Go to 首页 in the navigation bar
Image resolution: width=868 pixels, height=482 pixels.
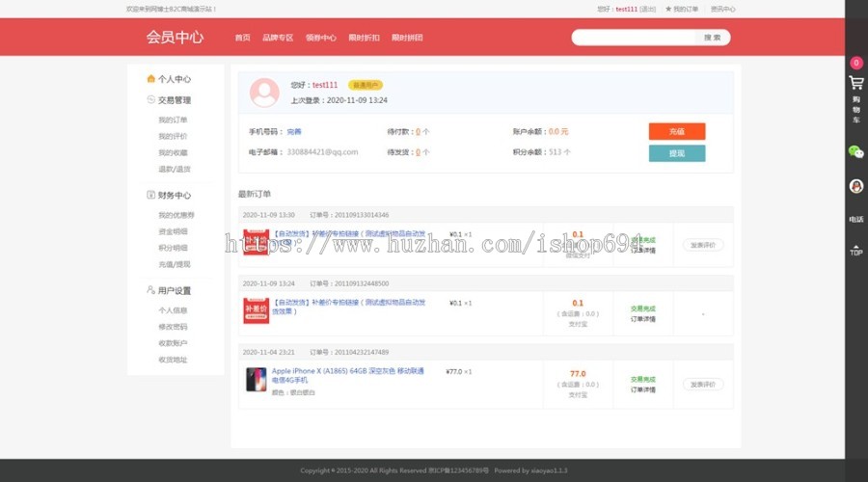(242, 38)
